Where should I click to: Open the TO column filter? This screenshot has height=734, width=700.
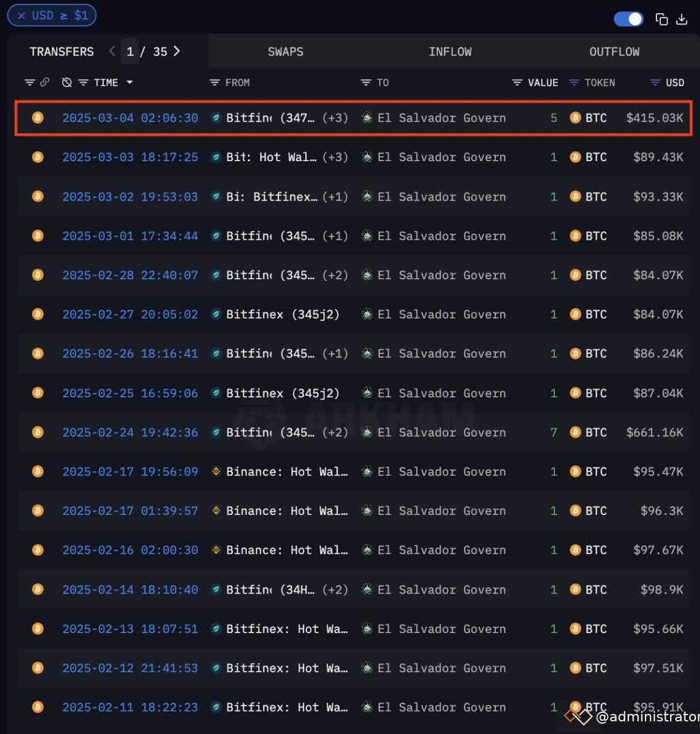tap(365, 83)
